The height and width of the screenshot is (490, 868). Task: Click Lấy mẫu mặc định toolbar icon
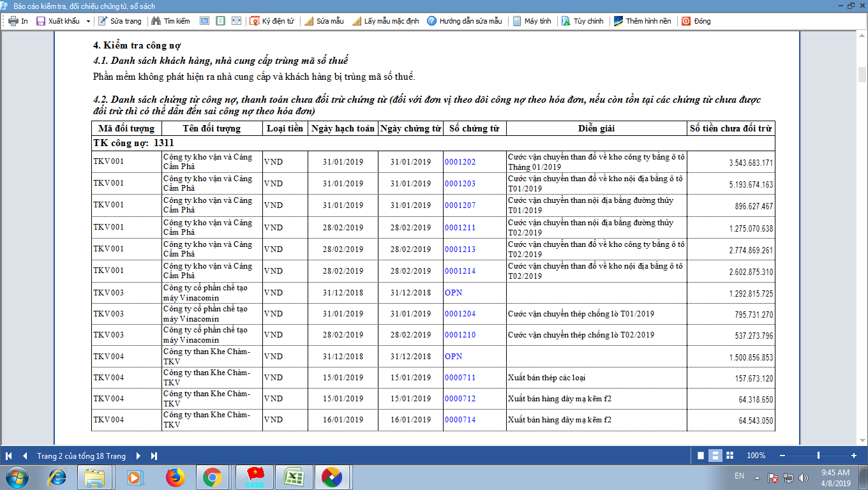point(357,21)
